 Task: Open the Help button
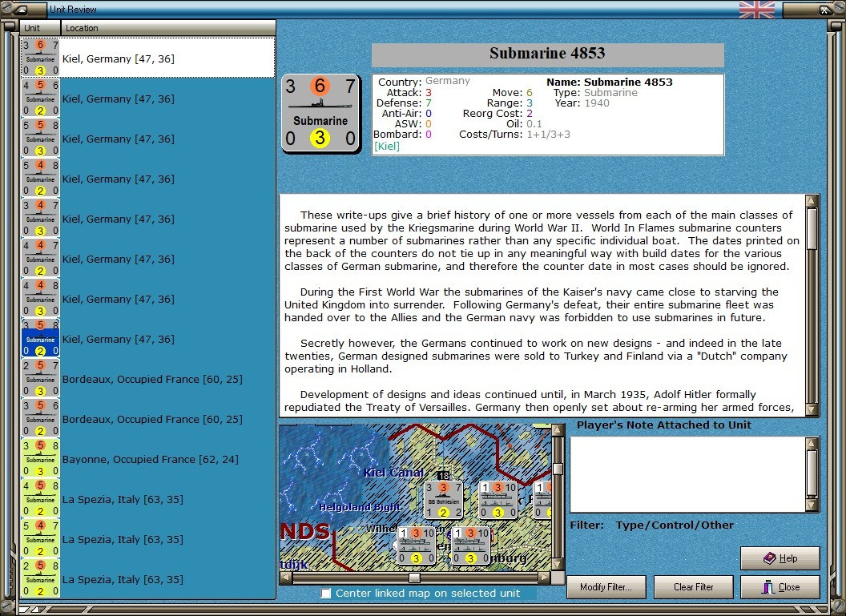coord(780,558)
